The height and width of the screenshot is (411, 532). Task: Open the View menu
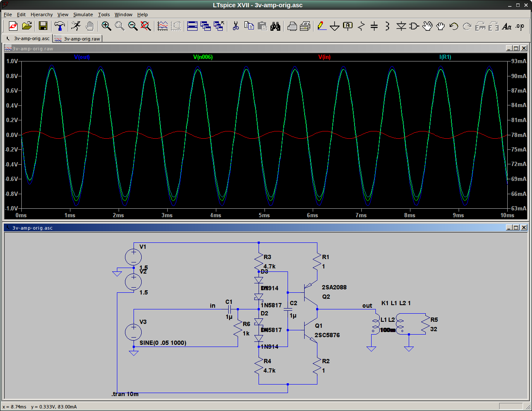[x=63, y=15]
